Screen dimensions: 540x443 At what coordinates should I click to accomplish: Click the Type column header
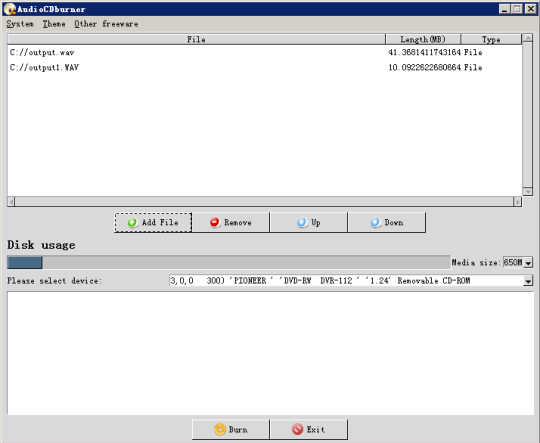point(491,40)
